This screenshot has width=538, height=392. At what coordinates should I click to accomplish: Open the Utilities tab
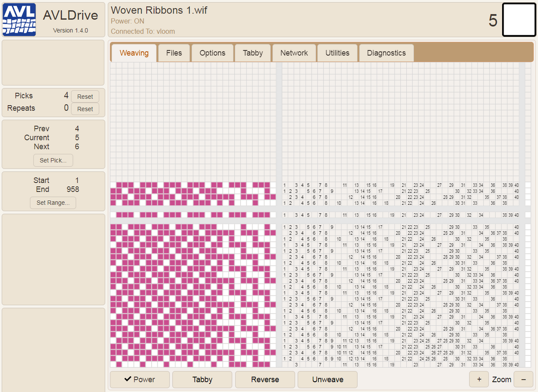pyautogui.click(x=337, y=53)
